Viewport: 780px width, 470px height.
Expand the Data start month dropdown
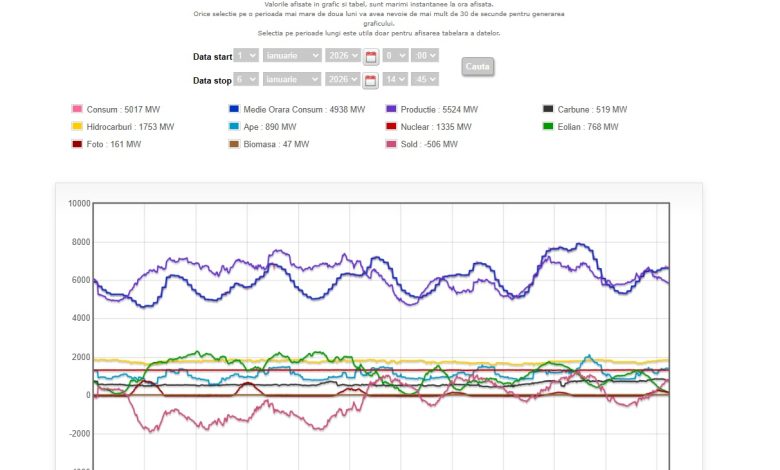292,56
